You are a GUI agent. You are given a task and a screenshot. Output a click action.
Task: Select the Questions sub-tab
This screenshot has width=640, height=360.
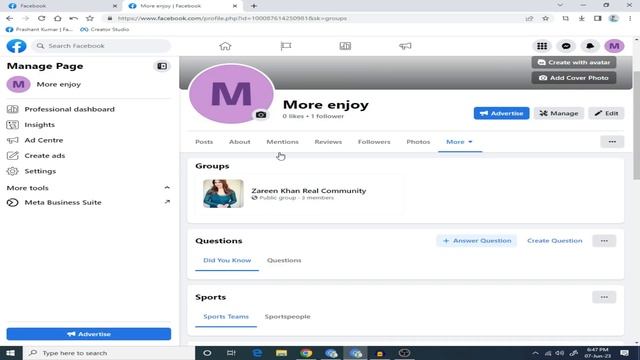point(284,260)
